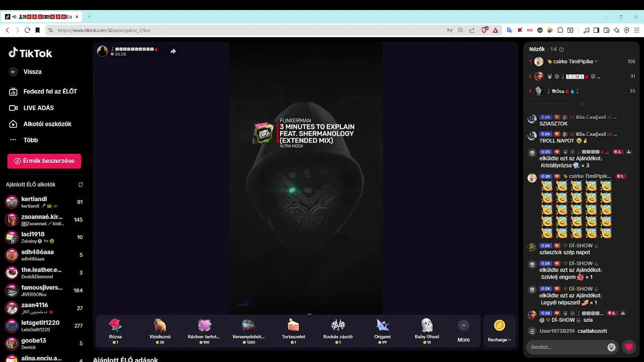Close the TikTok browser tab
This screenshot has width=644, height=362.
76,17
